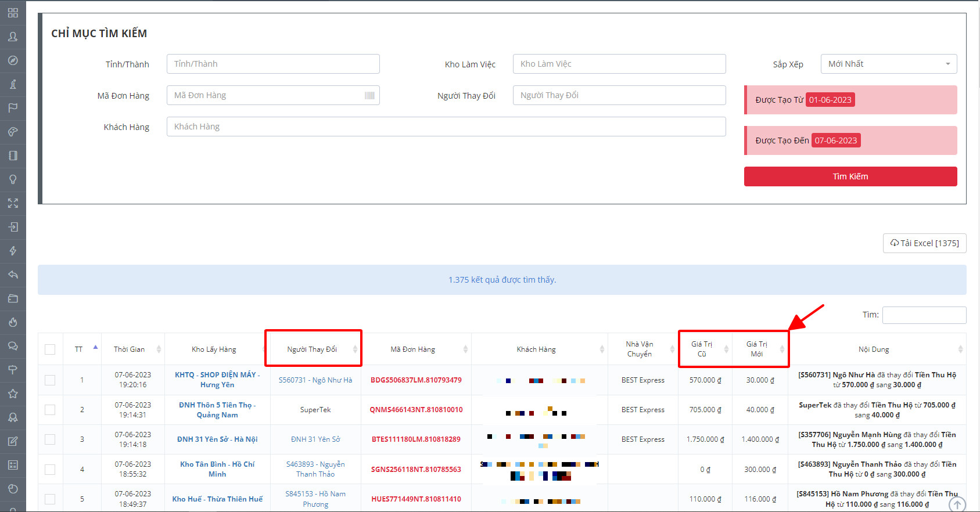Open the wallet sidebar icon
This screenshot has height=512, width=980.
click(13, 298)
